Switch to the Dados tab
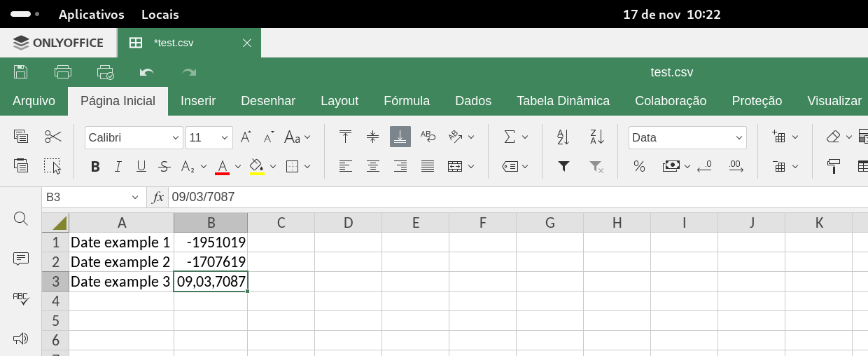 tap(473, 101)
